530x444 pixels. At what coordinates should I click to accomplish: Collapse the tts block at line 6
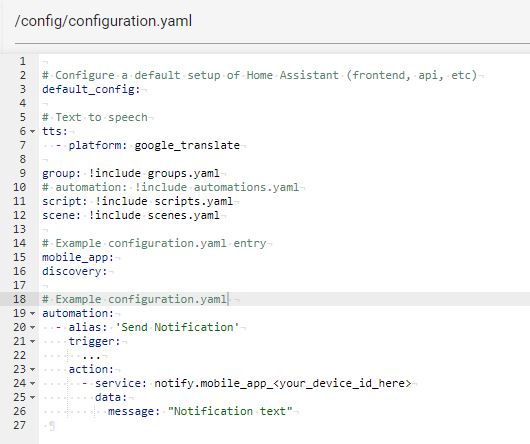[x=32, y=131]
